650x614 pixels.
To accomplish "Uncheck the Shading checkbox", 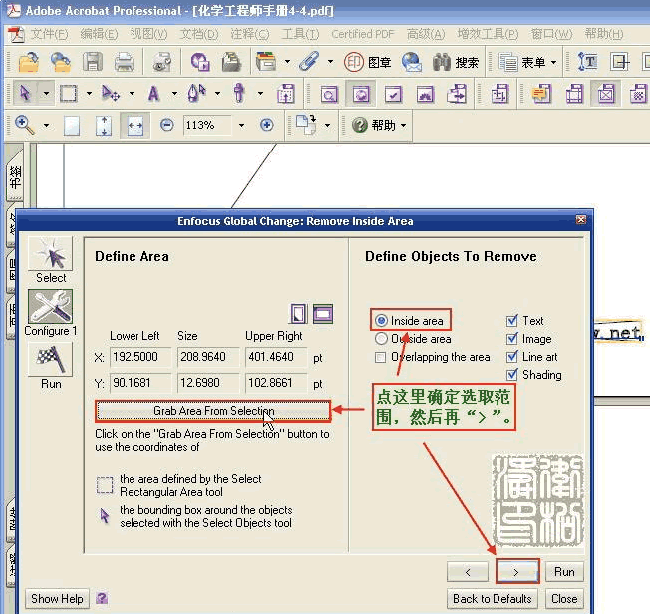I will 512,375.
